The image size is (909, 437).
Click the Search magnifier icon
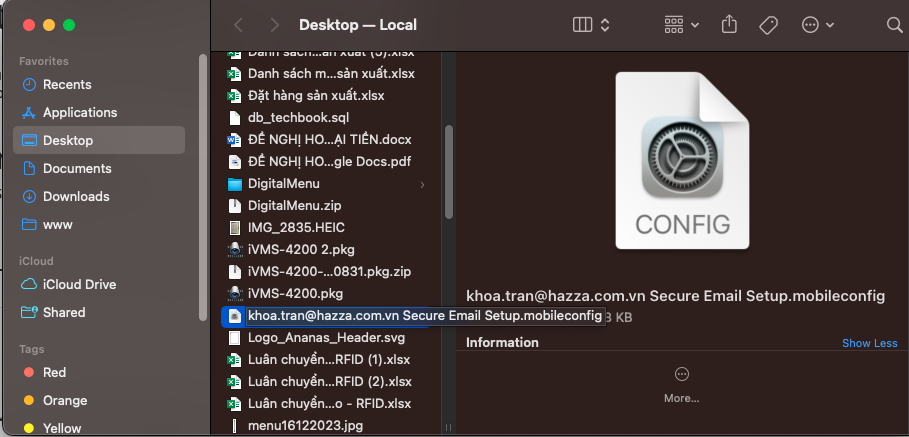[x=895, y=25]
